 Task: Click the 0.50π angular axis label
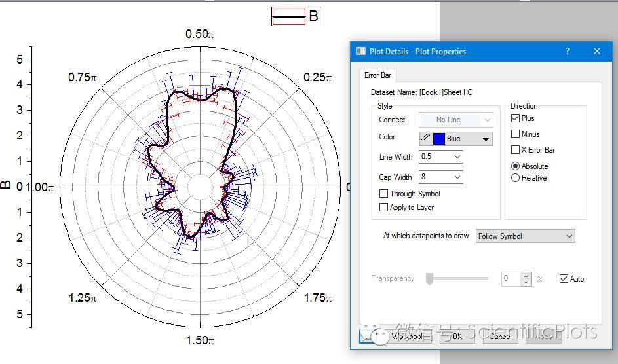point(200,34)
